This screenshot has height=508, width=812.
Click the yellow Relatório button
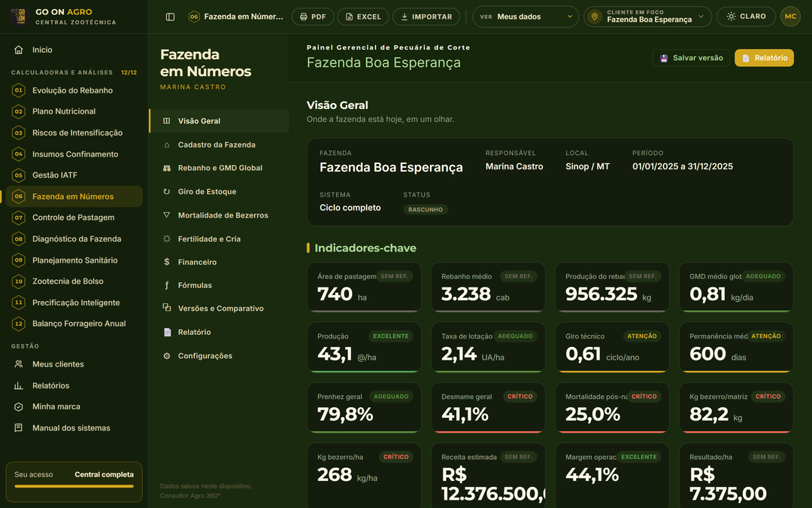(x=764, y=58)
